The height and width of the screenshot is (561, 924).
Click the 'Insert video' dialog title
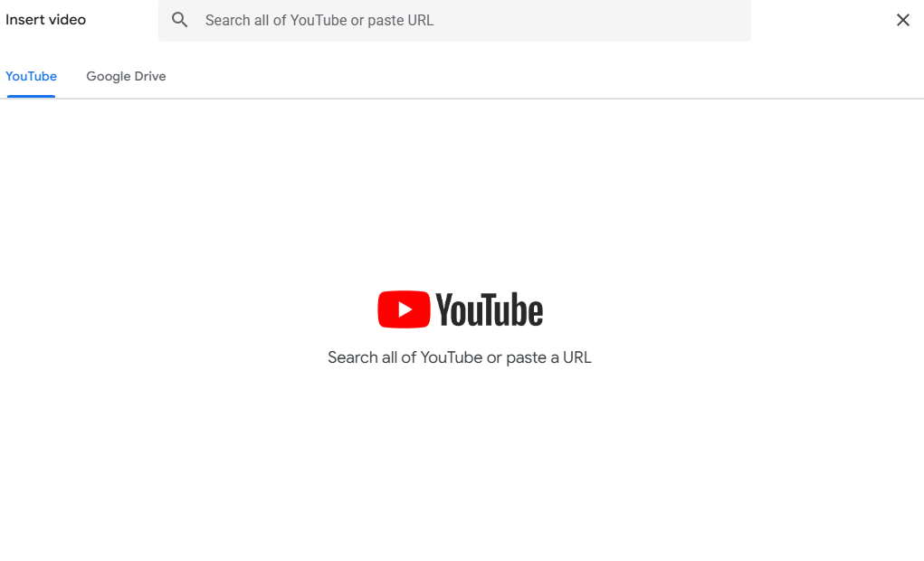pos(45,20)
